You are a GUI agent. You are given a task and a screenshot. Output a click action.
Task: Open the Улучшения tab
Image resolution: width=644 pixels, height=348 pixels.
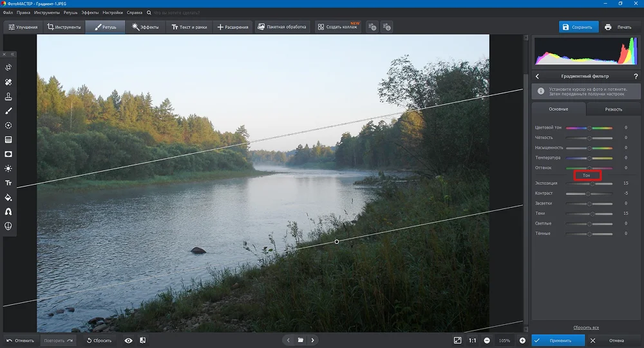click(23, 27)
